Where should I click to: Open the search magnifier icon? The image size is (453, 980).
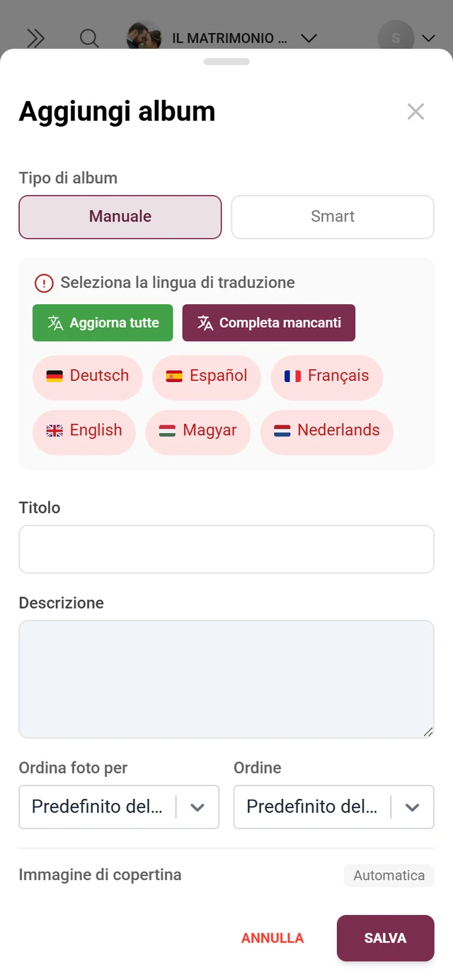pos(89,38)
